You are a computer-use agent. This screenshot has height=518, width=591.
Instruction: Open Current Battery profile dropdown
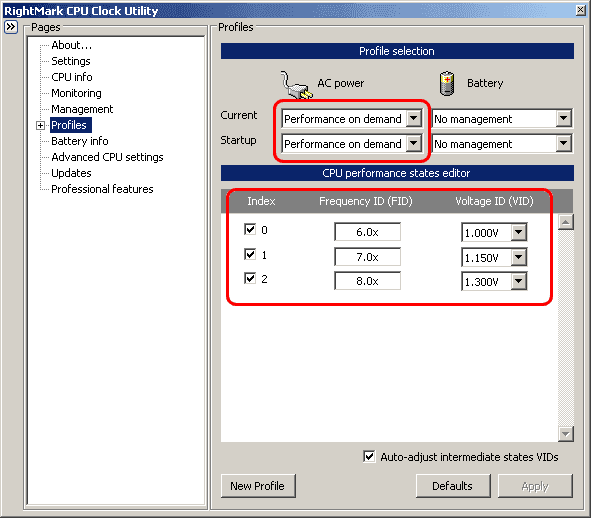(563, 119)
